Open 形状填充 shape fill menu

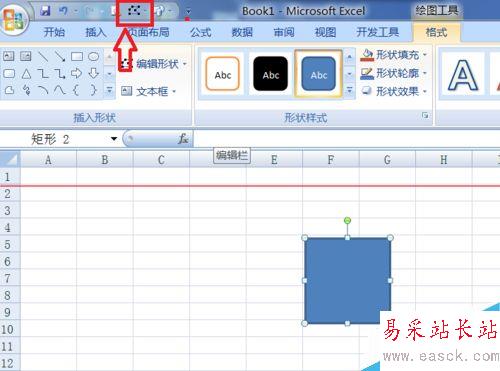click(393, 55)
